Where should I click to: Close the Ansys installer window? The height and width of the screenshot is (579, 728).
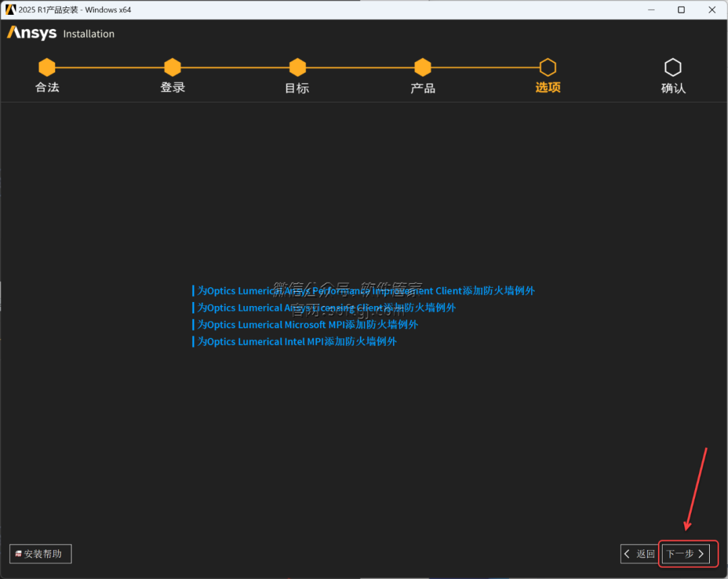tap(712, 9)
